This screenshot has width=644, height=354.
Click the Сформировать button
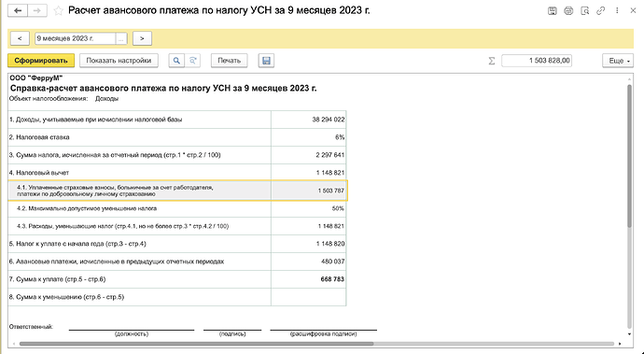(41, 61)
